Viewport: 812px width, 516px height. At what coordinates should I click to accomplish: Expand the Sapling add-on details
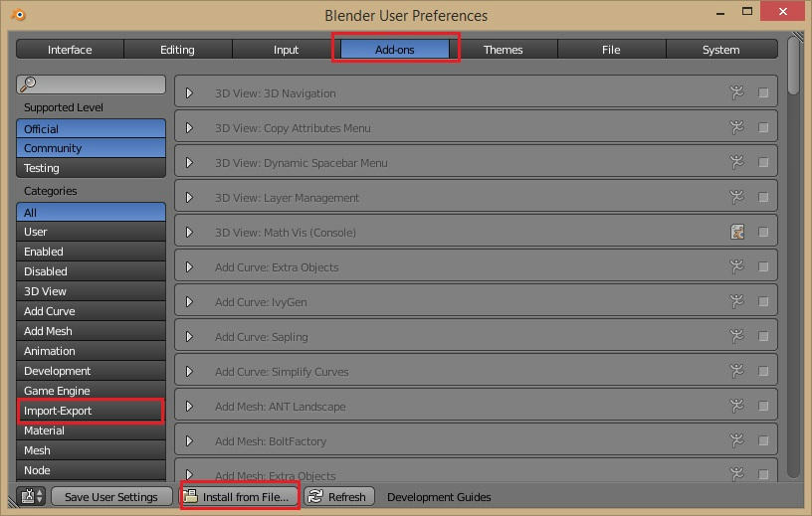click(189, 336)
